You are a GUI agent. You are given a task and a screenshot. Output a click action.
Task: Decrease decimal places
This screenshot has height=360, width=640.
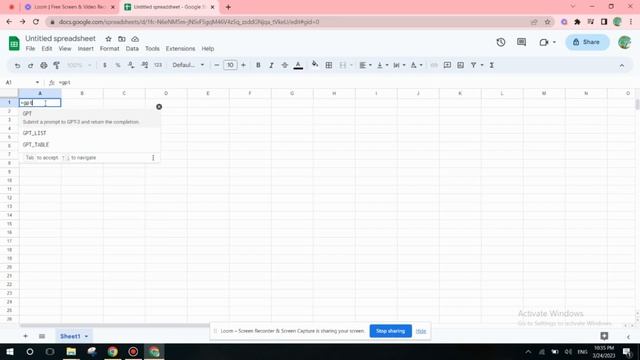click(131, 65)
